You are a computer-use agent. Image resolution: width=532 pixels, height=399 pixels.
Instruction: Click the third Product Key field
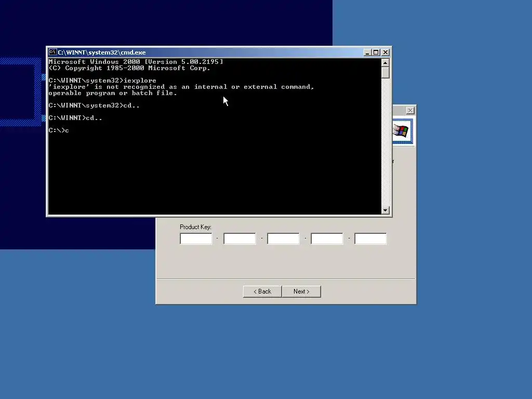click(x=283, y=238)
